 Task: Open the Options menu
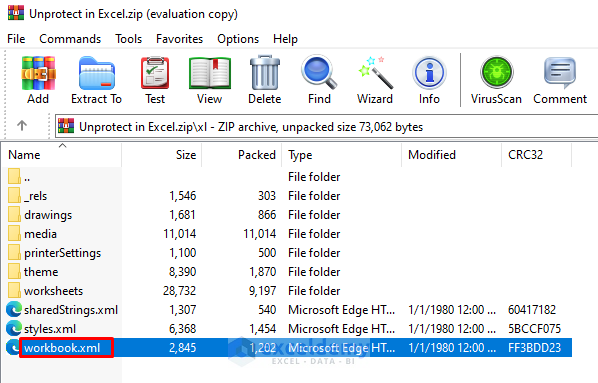coord(238,39)
